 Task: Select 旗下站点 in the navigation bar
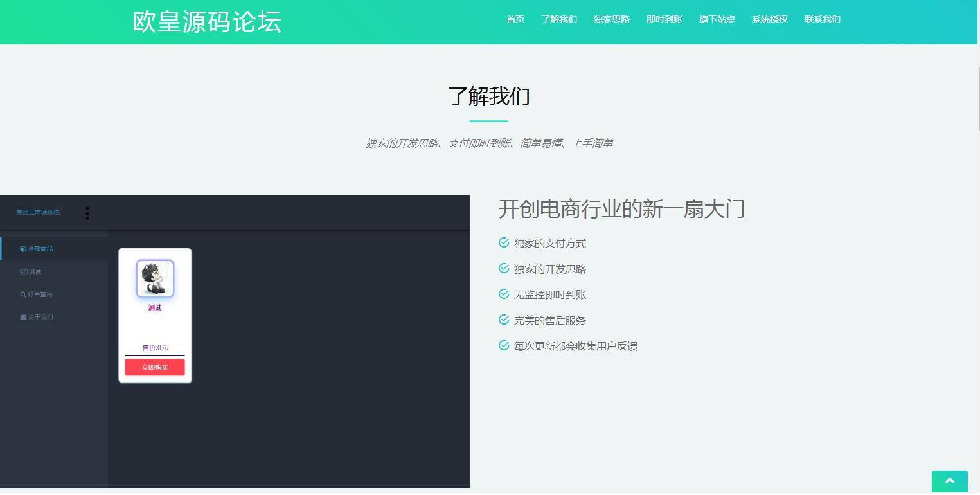tap(717, 19)
